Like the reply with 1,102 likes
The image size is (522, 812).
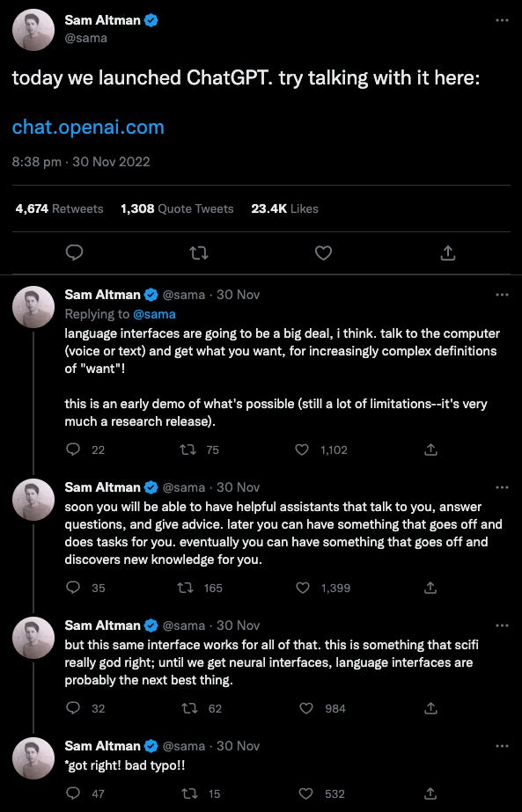pos(302,450)
